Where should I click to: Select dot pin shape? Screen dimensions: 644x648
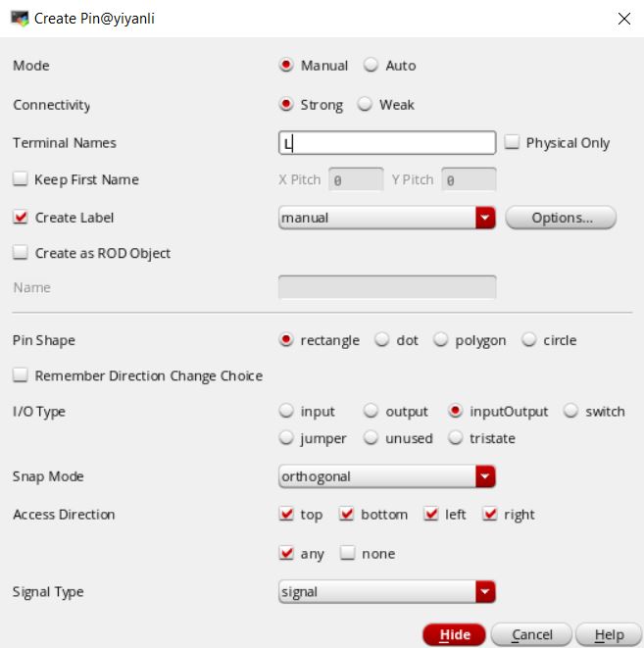coord(381,340)
